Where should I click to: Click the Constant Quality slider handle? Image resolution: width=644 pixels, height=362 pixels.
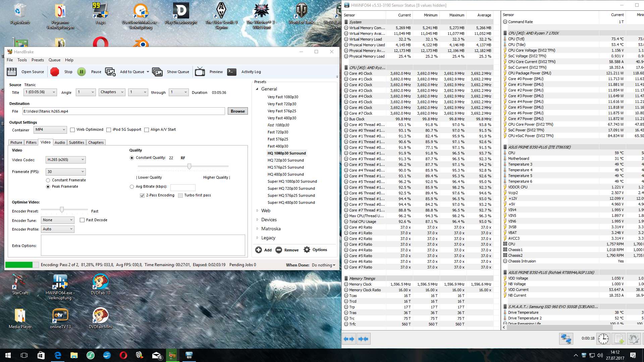[x=189, y=166]
